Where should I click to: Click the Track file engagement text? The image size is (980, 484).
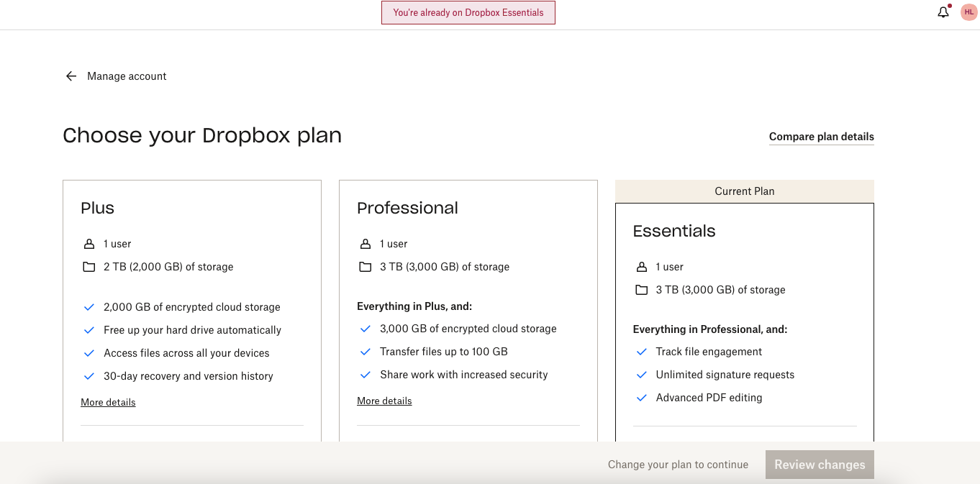coord(709,352)
